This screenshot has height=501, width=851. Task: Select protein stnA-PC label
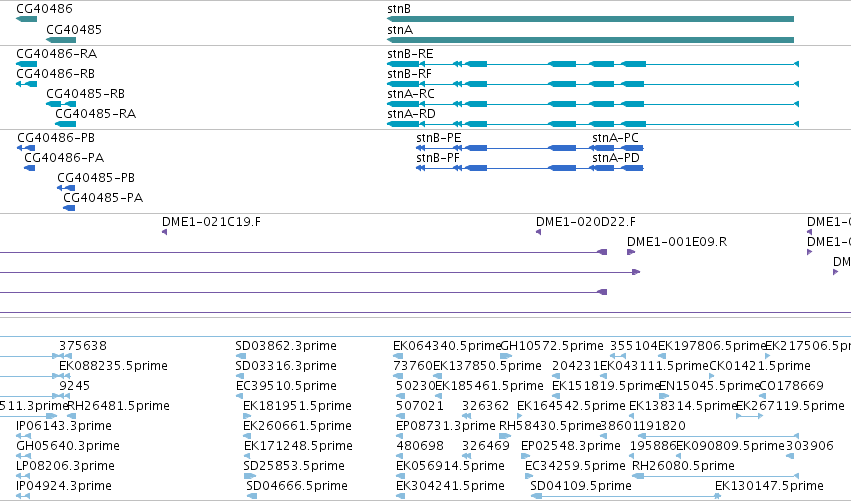click(615, 137)
